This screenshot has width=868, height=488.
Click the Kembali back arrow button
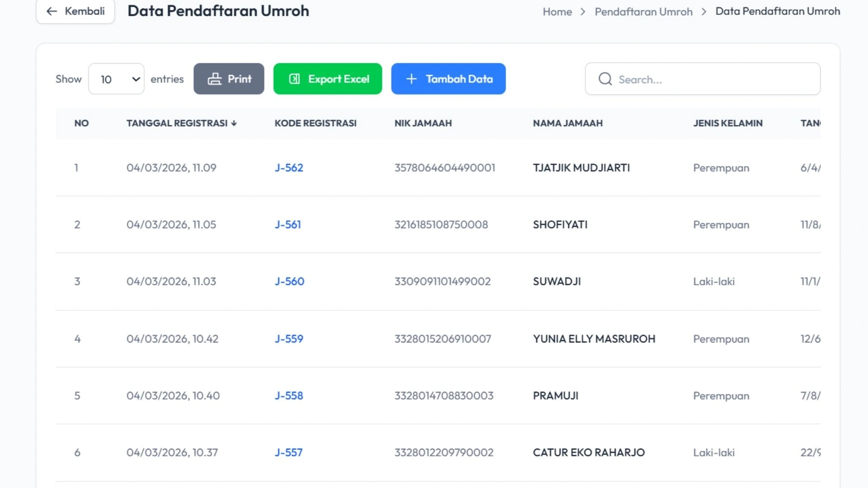[75, 11]
